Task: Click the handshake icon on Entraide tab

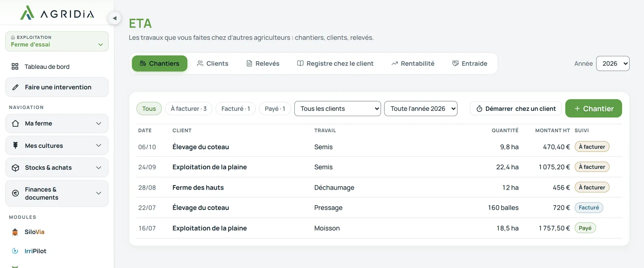Action: [455, 63]
